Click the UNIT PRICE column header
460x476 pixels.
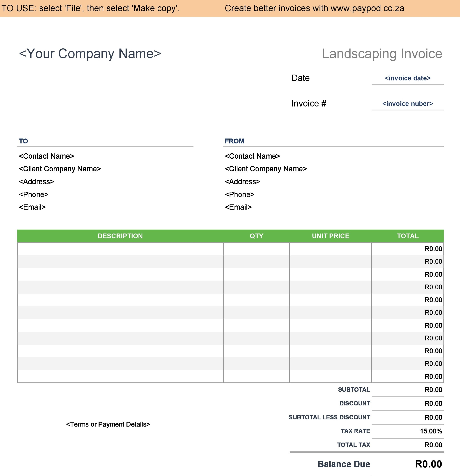click(330, 236)
